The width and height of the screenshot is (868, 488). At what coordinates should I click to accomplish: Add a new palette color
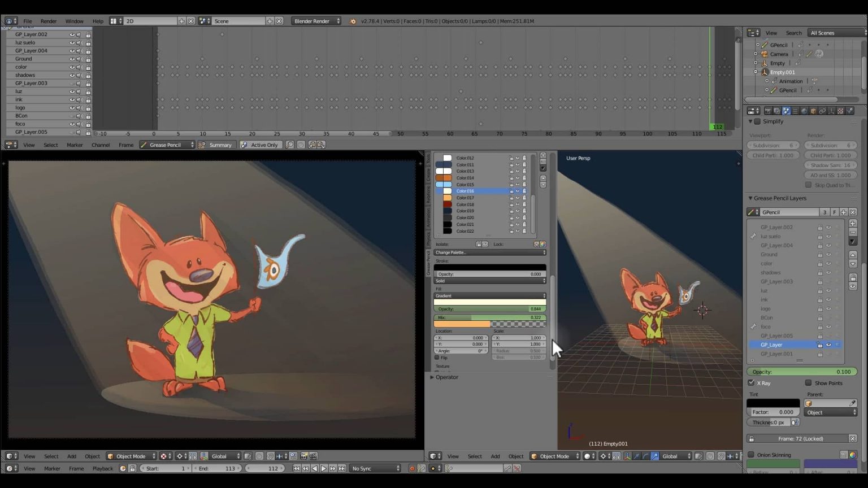543,155
